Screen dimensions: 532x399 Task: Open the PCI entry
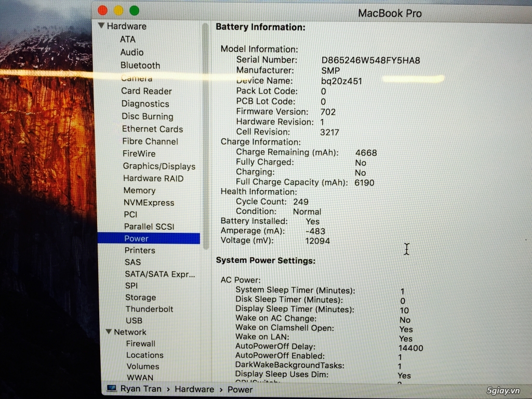(130, 215)
